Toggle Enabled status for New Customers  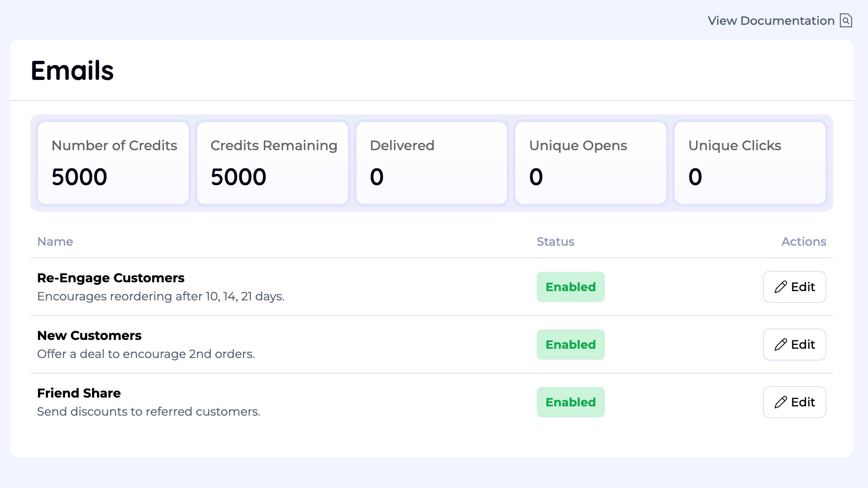(x=570, y=345)
